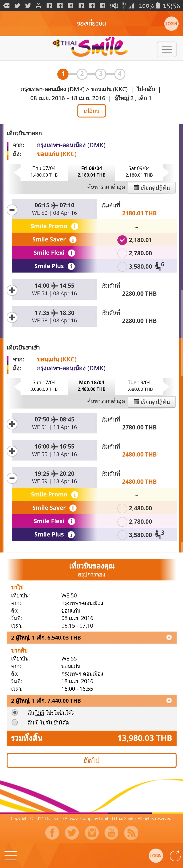Open YouTube channel from footer icon
The image size is (183, 868).
click(x=111, y=833)
